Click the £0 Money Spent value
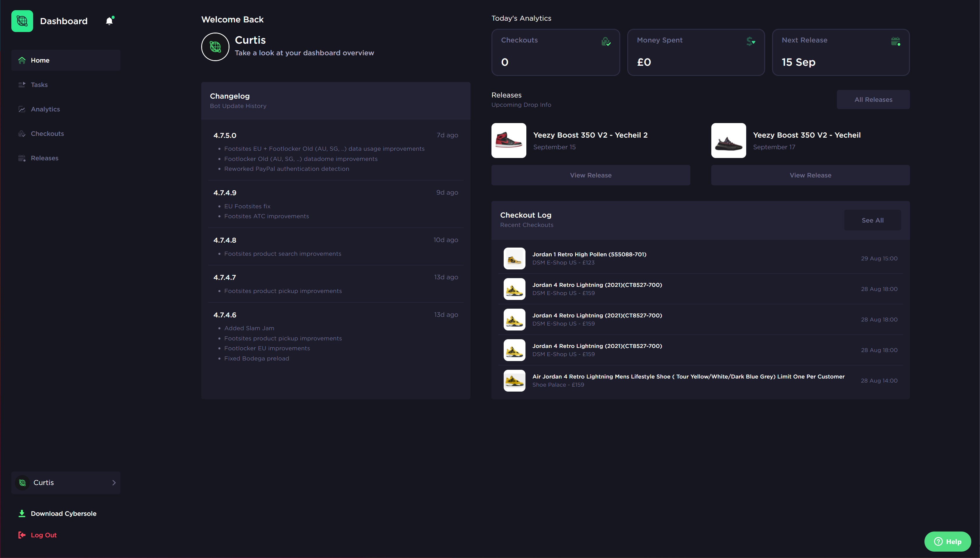The image size is (980, 558). 644,62
